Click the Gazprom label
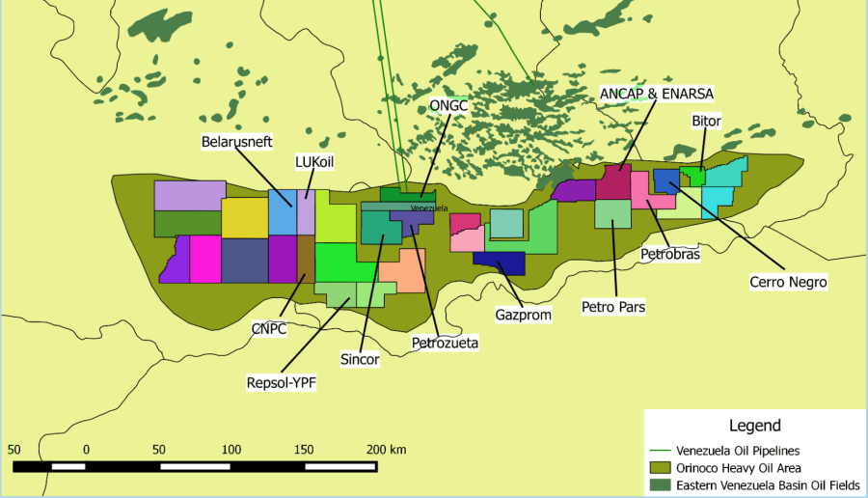The image size is (868, 498). pyautogui.click(x=522, y=314)
